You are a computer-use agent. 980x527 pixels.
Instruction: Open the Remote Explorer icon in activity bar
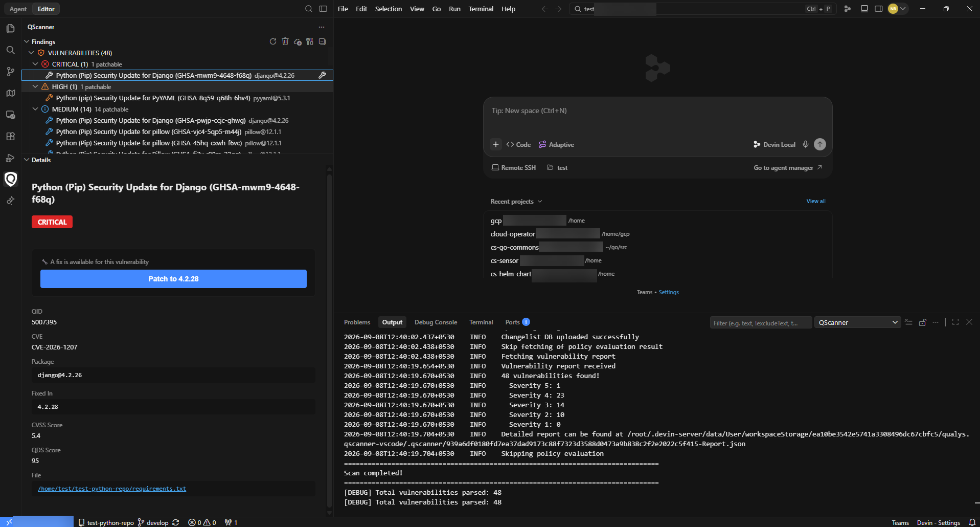pos(10,115)
